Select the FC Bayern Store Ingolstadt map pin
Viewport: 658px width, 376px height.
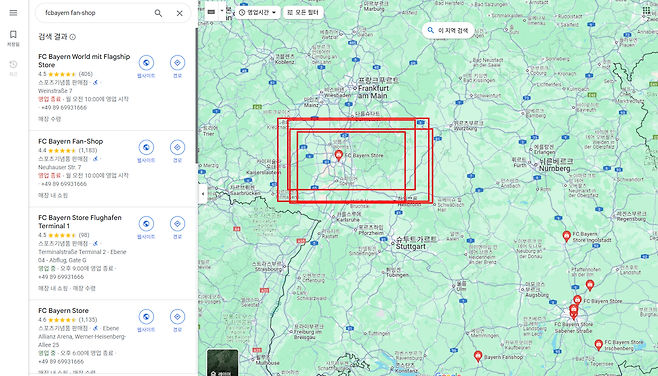(566, 237)
